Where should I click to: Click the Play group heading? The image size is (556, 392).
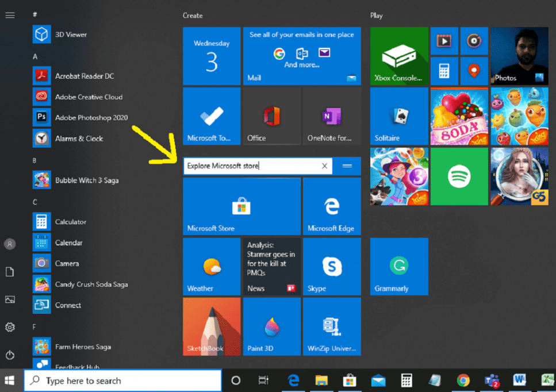376,16
